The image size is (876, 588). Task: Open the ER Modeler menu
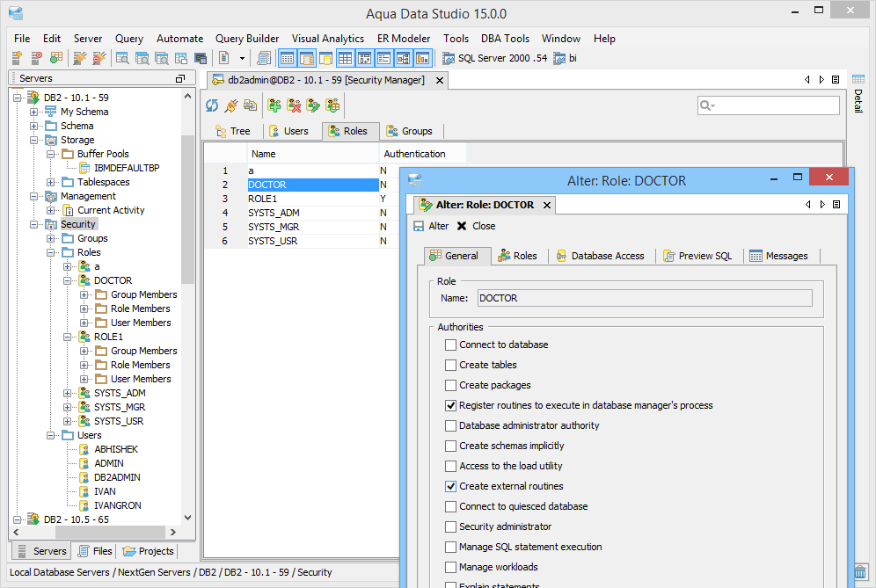point(404,39)
